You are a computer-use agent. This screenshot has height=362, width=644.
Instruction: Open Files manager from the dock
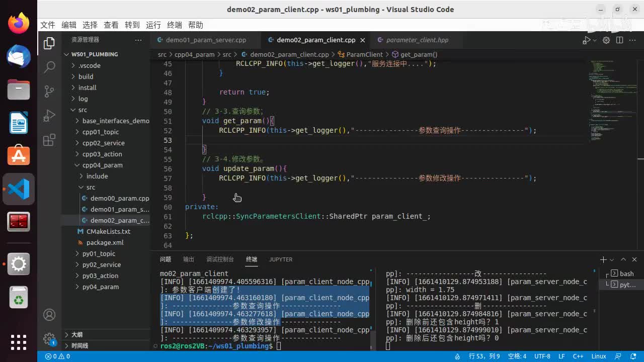pyautogui.click(x=19, y=89)
